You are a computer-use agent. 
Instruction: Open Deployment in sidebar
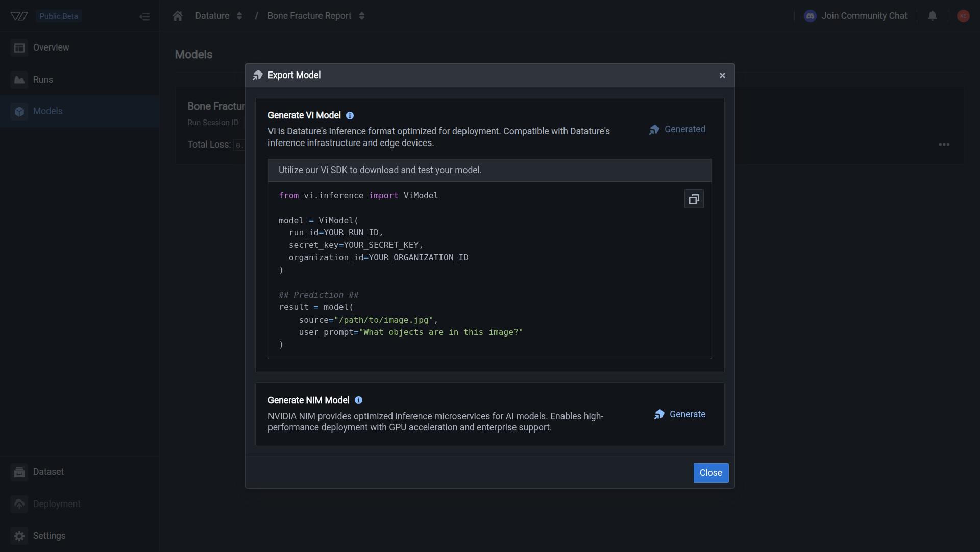pyautogui.click(x=80, y=504)
